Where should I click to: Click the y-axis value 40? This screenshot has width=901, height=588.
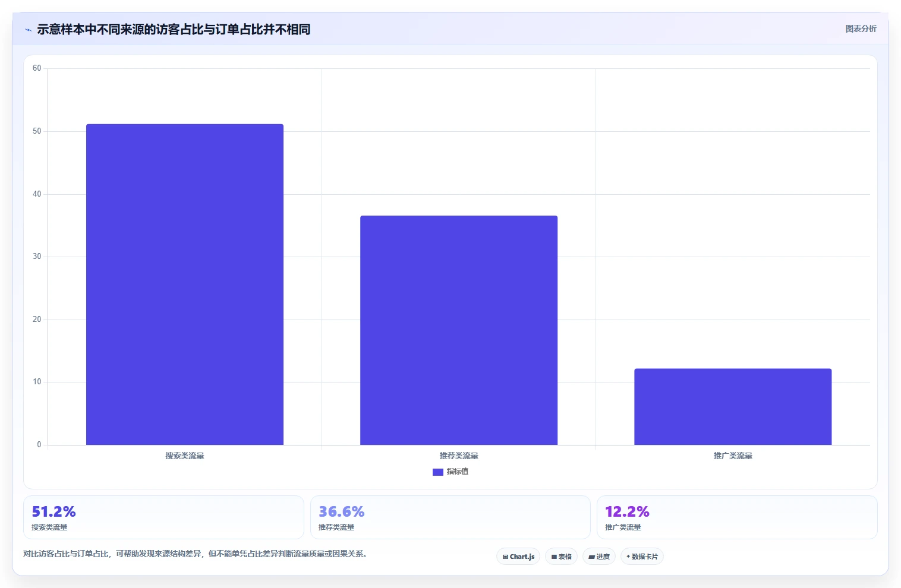tap(37, 194)
